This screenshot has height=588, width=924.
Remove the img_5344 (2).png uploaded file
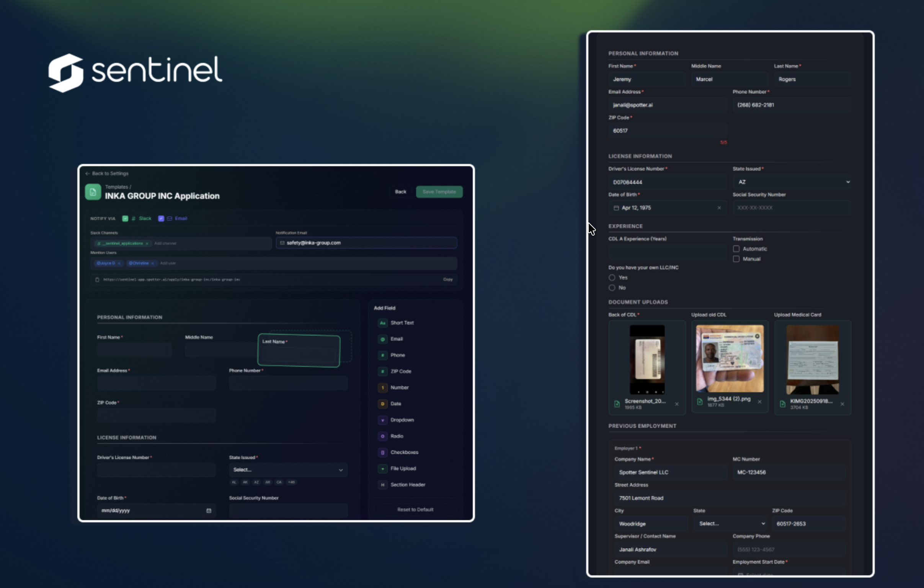[759, 402]
